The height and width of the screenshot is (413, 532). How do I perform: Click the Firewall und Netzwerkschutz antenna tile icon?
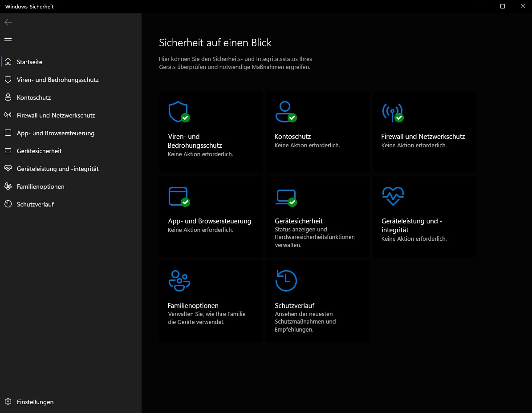tap(392, 112)
